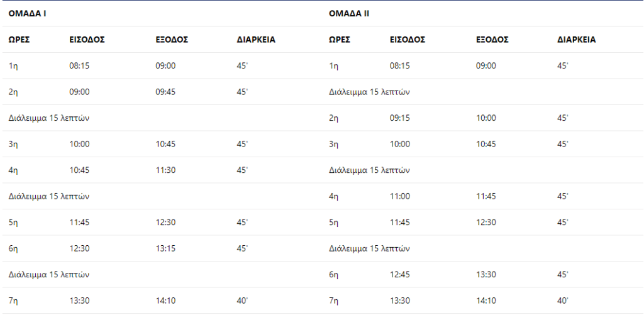Click the ΟΜΑΔΑ Ι table heading
Image resolution: width=644 pixels, height=315 pixels.
point(28,14)
